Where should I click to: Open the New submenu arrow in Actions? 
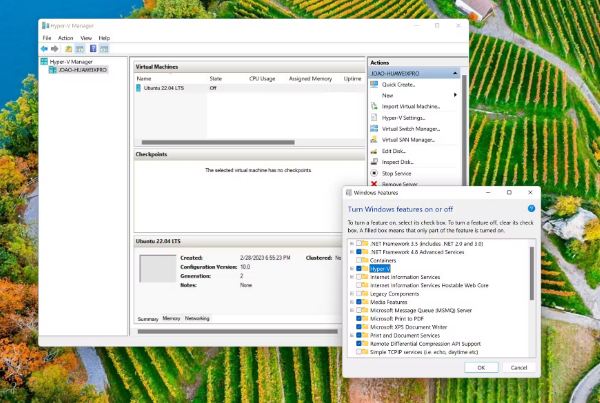[x=455, y=95]
